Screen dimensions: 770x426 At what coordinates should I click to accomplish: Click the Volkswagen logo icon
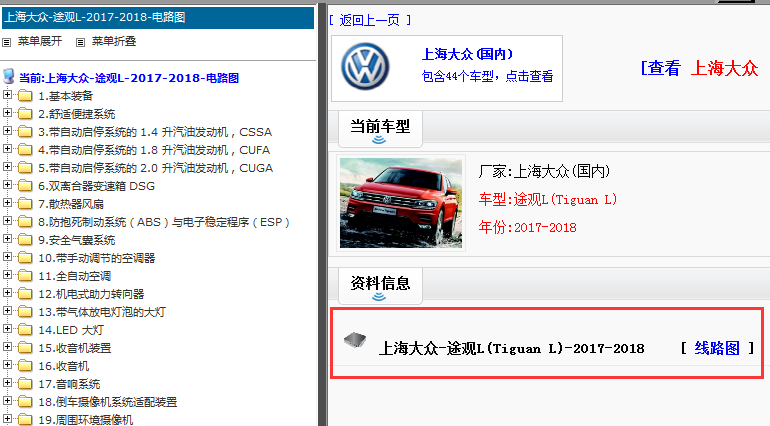pos(365,67)
